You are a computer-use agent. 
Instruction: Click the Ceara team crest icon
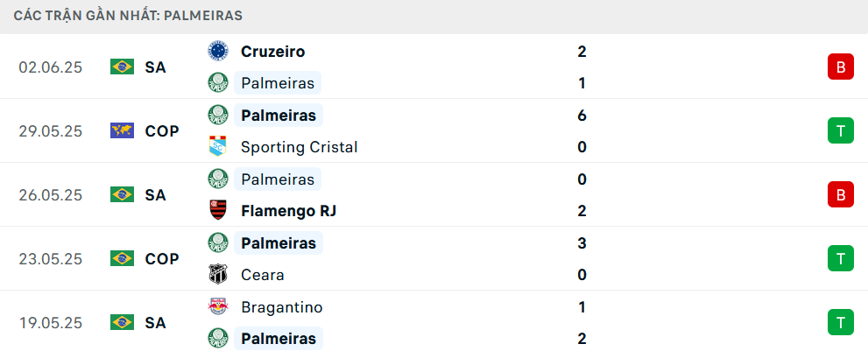pyautogui.click(x=217, y=275)
